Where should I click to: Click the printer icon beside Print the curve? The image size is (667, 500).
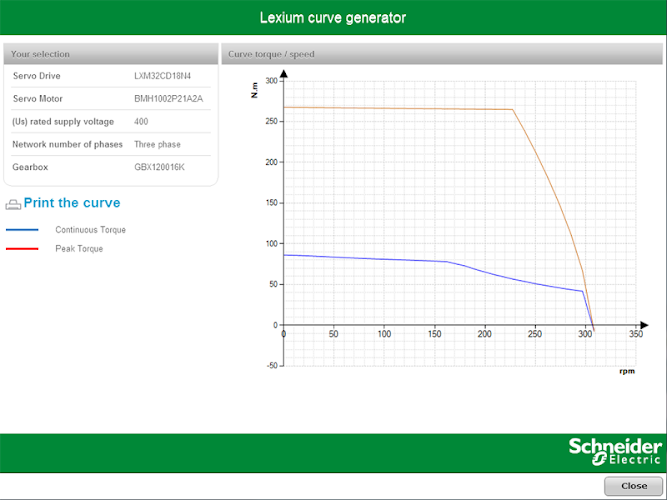coord(13,205)
